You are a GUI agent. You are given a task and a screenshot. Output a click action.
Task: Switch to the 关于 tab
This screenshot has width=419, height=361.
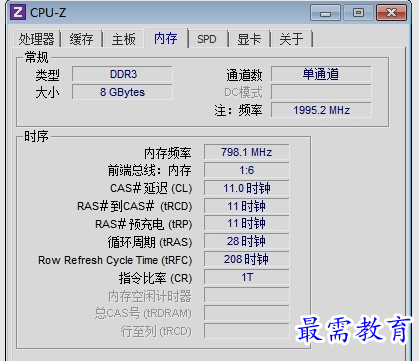tap(292, 39)
